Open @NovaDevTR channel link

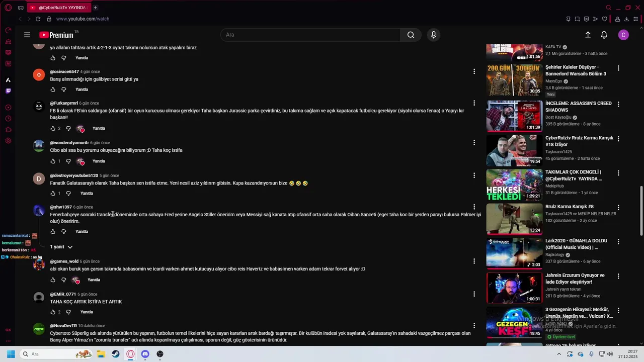63,326
